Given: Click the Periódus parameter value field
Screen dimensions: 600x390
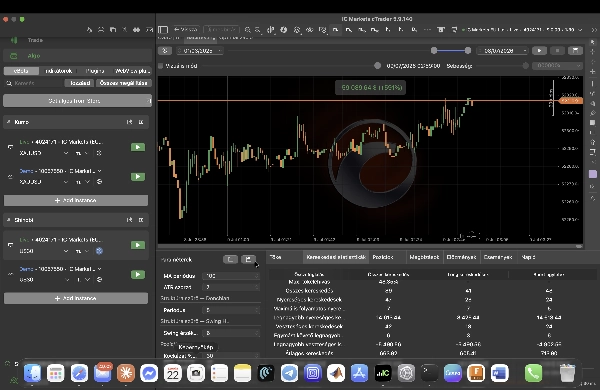Looking at the screenshot, I should (x=231, y=310).
